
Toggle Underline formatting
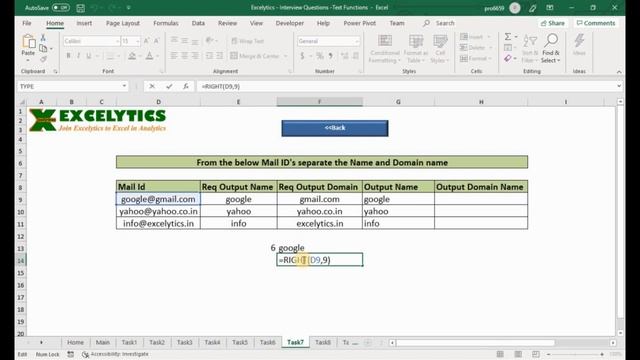(x=89, y=56)
